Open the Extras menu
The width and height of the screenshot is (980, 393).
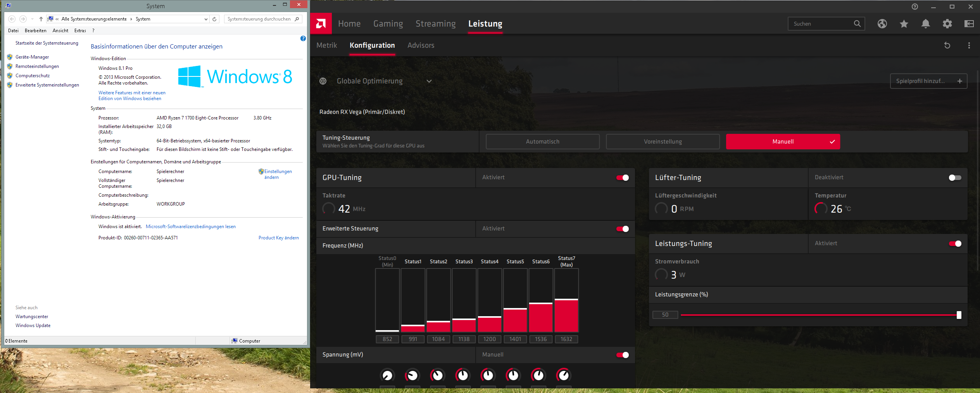80,31
